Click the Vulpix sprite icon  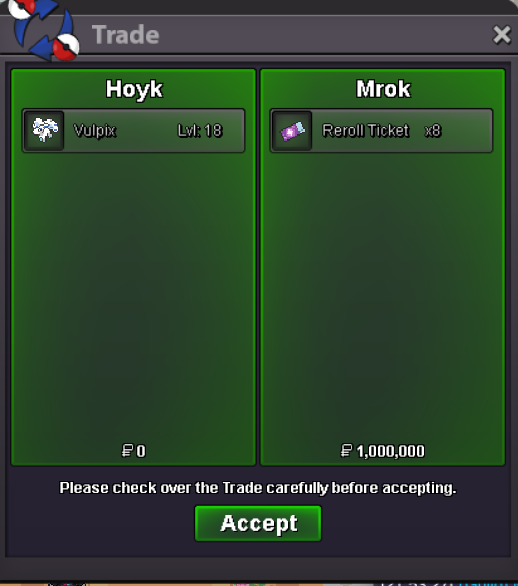point(44,130)
